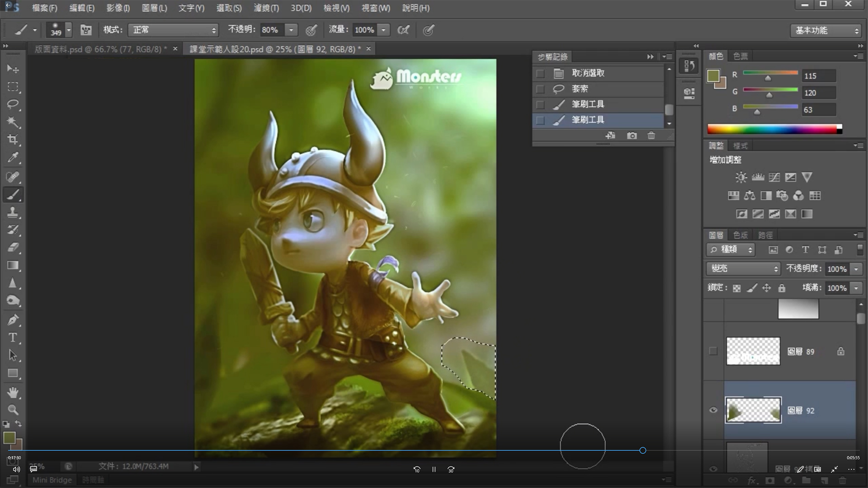868x488 pixels.
Task: Open 檔案(F) menu
Action: click(x=45, y=8)
